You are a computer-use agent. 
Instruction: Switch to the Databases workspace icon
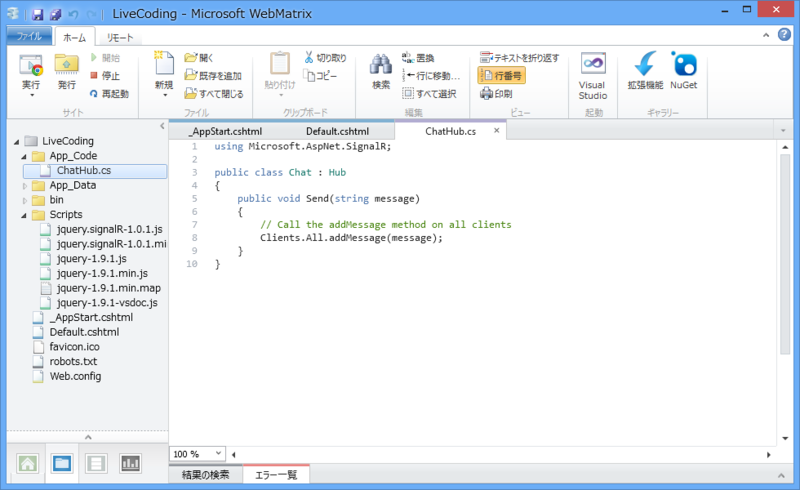pos(96,463)
